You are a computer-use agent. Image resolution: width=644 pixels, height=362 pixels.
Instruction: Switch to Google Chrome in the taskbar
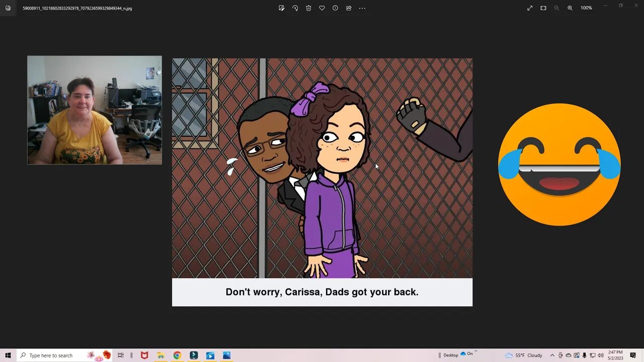(x=177, y=355)
